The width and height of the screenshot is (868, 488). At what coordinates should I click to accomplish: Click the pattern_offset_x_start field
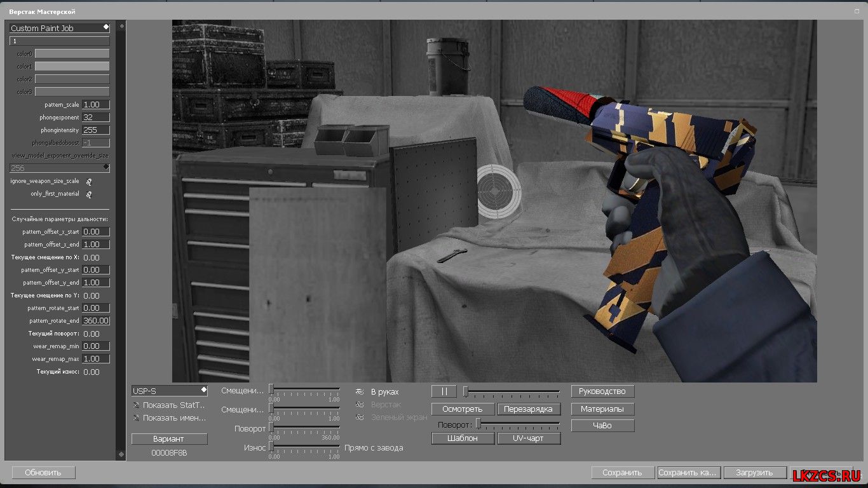click(x=96, y=232)
